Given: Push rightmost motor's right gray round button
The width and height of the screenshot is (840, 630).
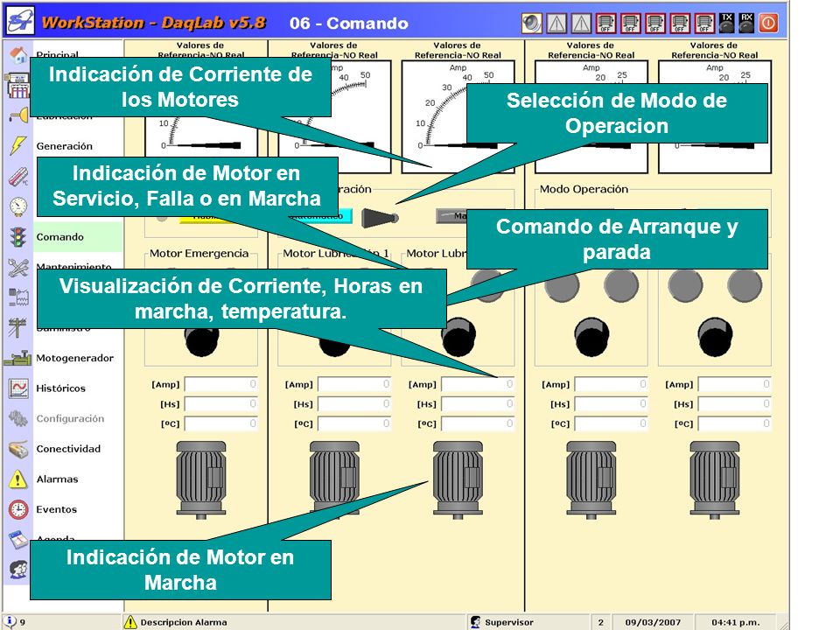Looking at the screenshot, I should [x=745, y=285].
